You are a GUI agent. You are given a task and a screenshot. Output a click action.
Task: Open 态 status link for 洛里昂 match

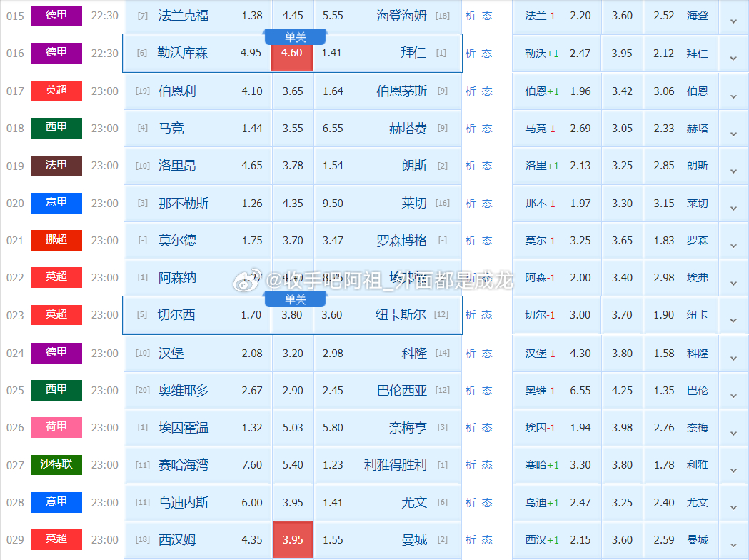click(487, 165)
